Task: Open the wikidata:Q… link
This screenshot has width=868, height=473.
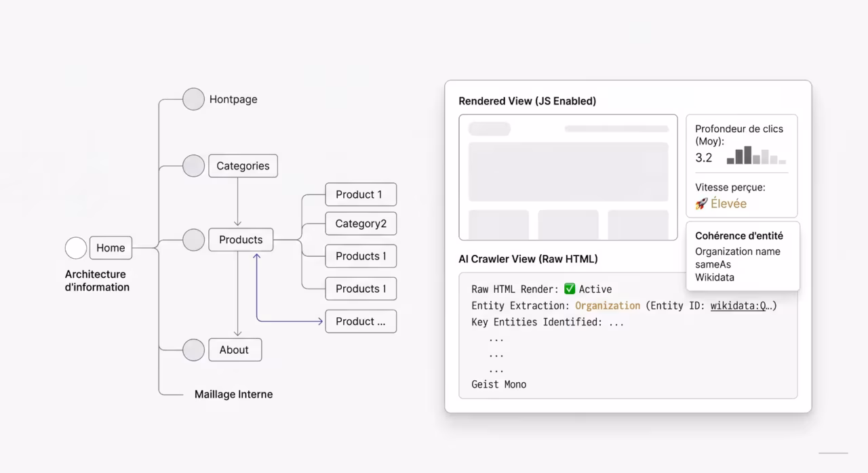Action: click(740, 306)
